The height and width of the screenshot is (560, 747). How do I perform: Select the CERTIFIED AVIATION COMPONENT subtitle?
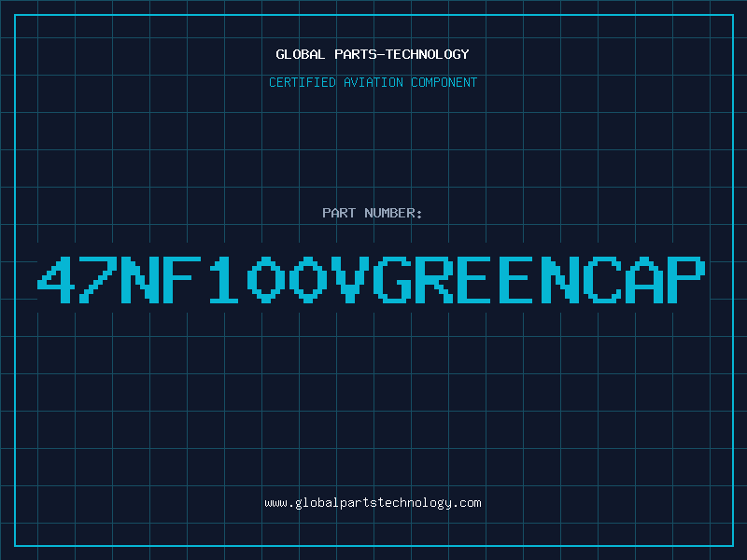[x=373, y=82]
